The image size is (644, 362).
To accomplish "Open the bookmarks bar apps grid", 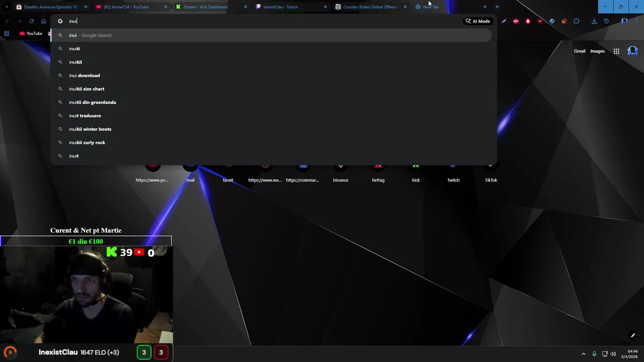I will click(x=7, y=34).
